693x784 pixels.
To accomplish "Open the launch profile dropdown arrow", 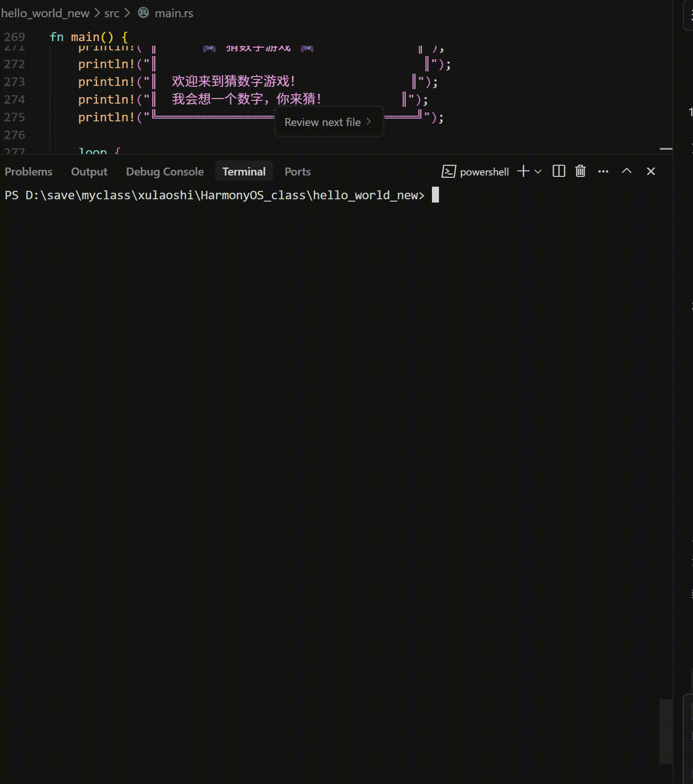I will point(538,172).
